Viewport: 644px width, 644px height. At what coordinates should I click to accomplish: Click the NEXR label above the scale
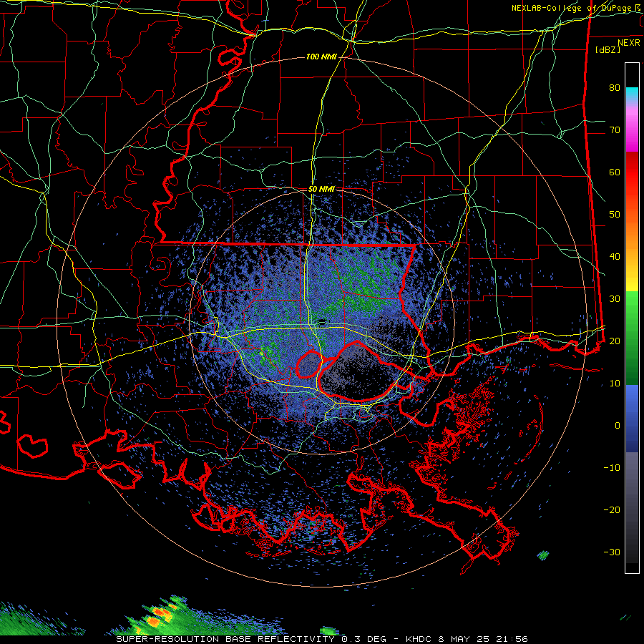tap(628, 43)
